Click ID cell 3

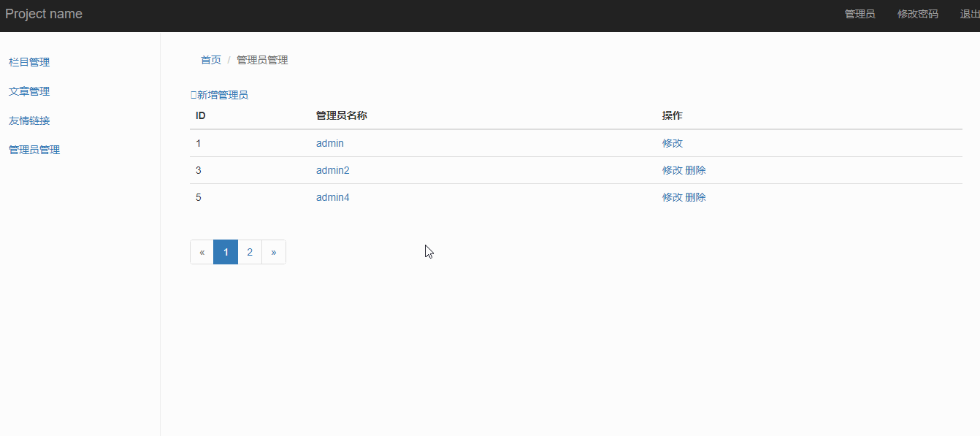point(199,170)
